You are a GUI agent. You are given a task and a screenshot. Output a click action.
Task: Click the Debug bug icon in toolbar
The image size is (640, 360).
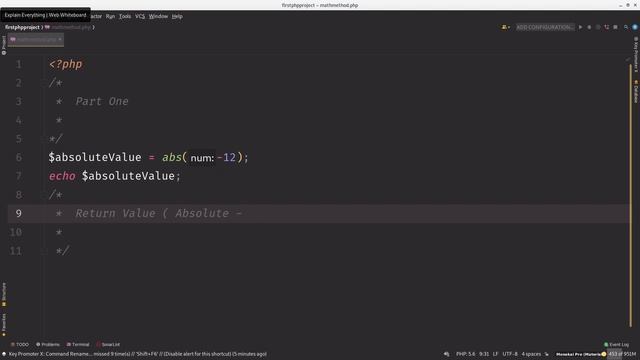[589, 27]
